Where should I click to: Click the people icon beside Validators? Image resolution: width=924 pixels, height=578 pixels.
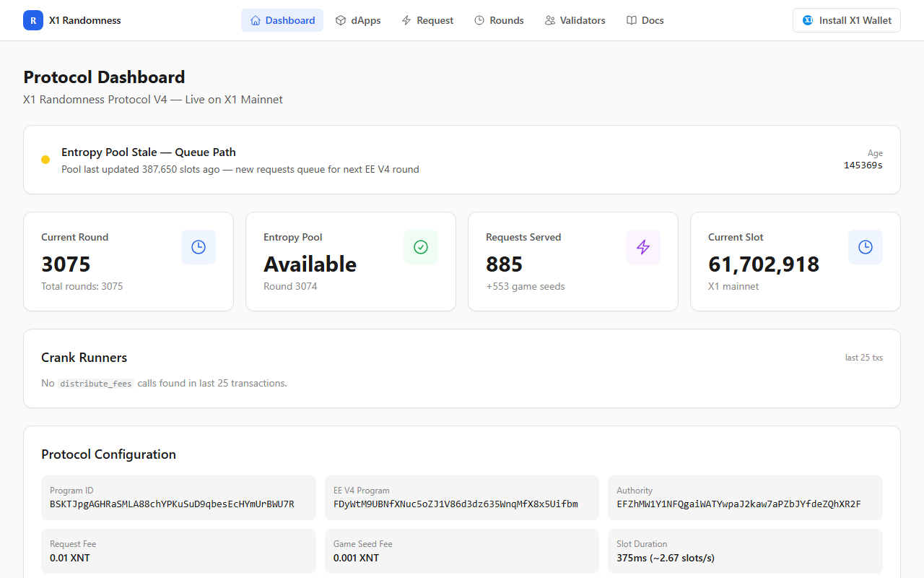click(550, 20)
